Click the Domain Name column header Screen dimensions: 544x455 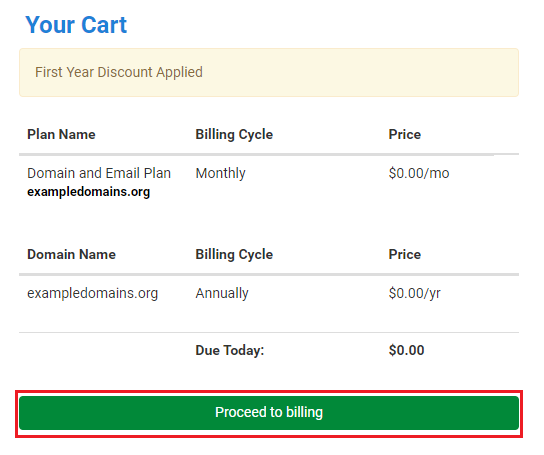pyautogui.click(x=71, y=254)
